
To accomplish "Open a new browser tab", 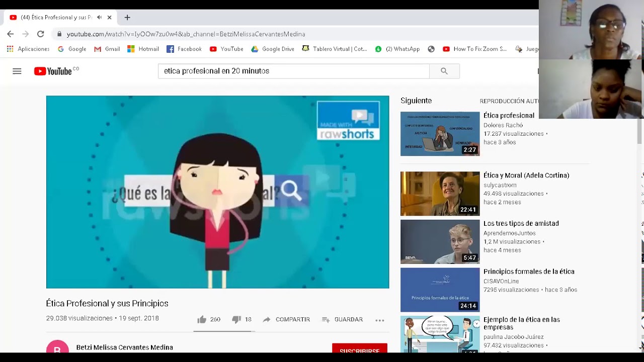I will click(x=127, y=17).
